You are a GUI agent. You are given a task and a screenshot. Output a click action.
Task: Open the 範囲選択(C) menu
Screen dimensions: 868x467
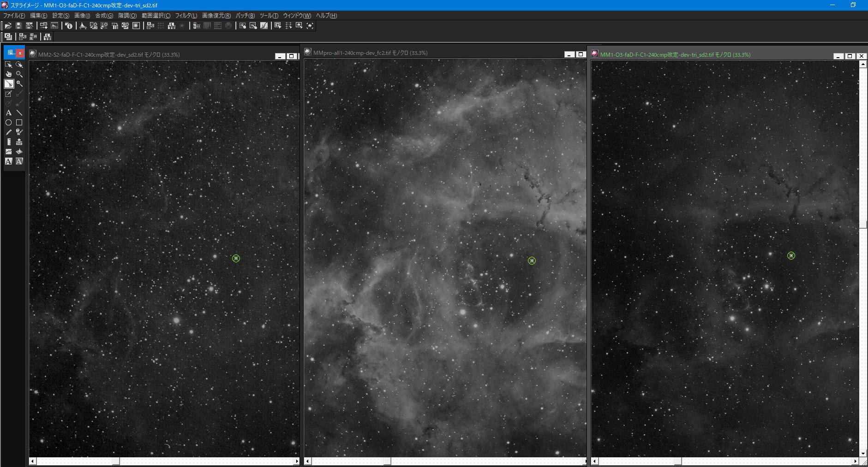point(156,16)
